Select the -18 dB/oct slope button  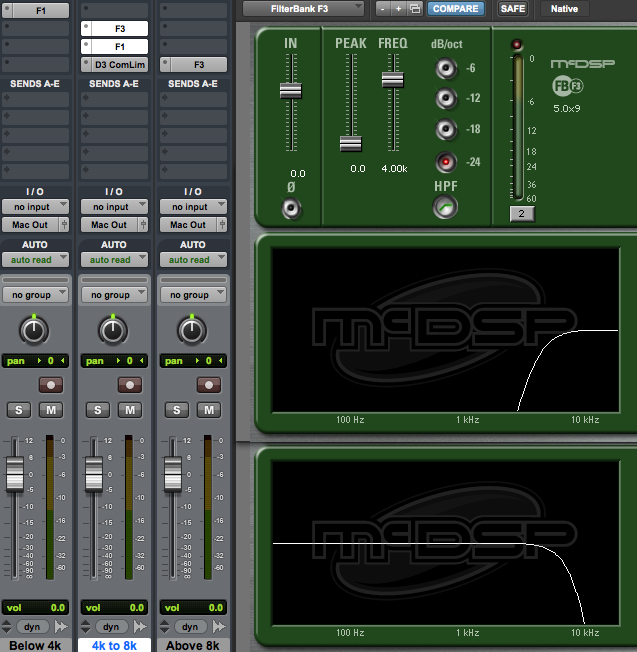445,130
